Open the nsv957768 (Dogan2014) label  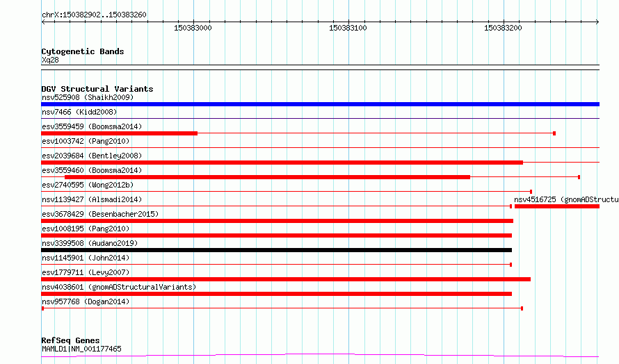coord(86,301)
